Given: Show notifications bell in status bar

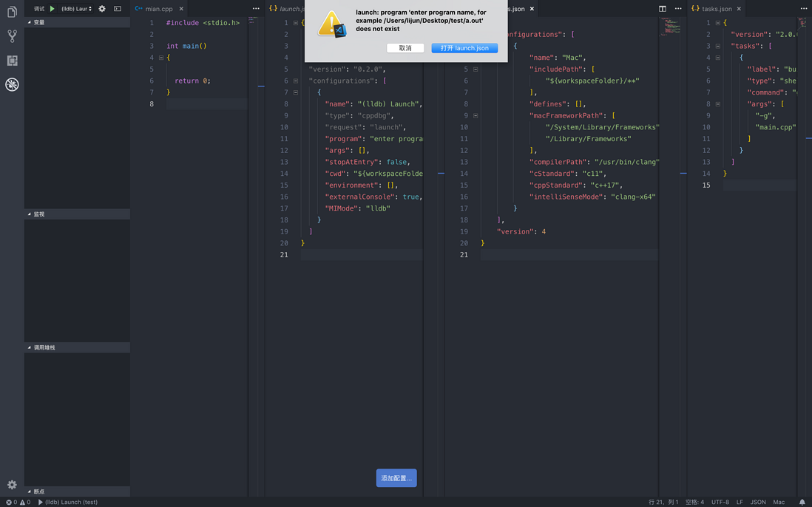Looking at the screenshot, I should tap(802, 502).
